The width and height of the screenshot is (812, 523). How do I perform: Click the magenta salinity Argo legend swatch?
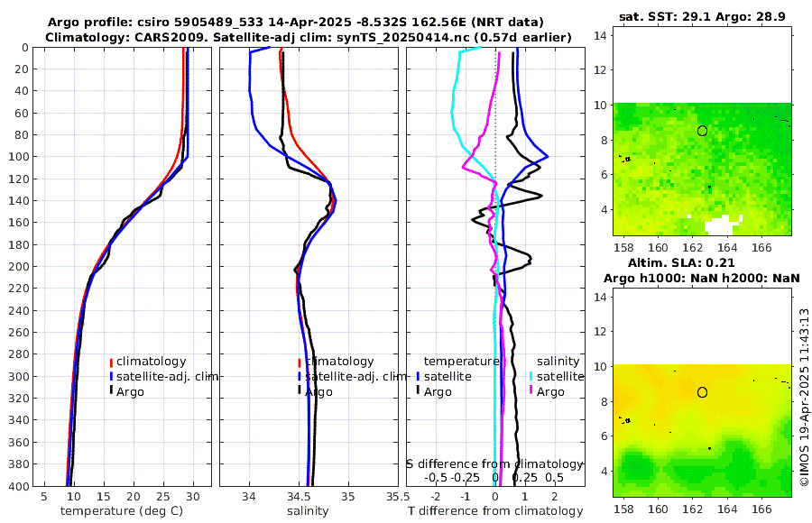(531, 391)
